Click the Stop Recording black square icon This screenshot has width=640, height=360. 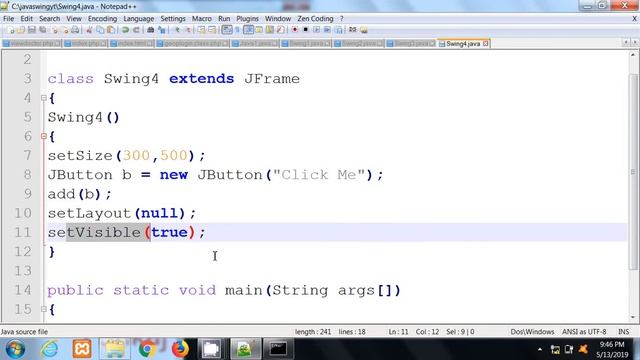305,30
